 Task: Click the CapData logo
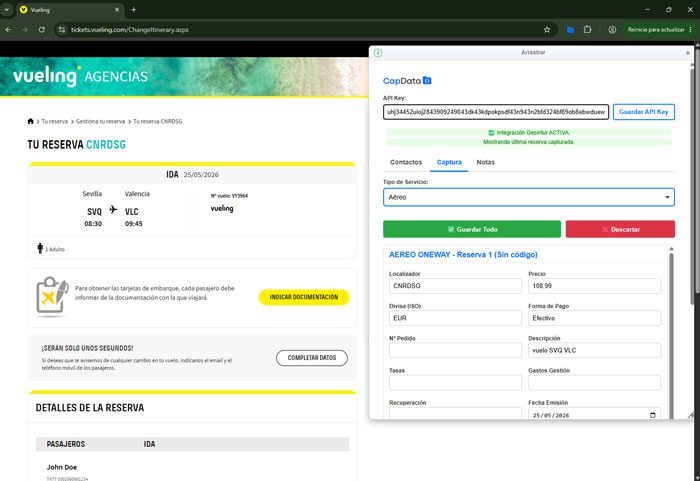coord(407,81)
